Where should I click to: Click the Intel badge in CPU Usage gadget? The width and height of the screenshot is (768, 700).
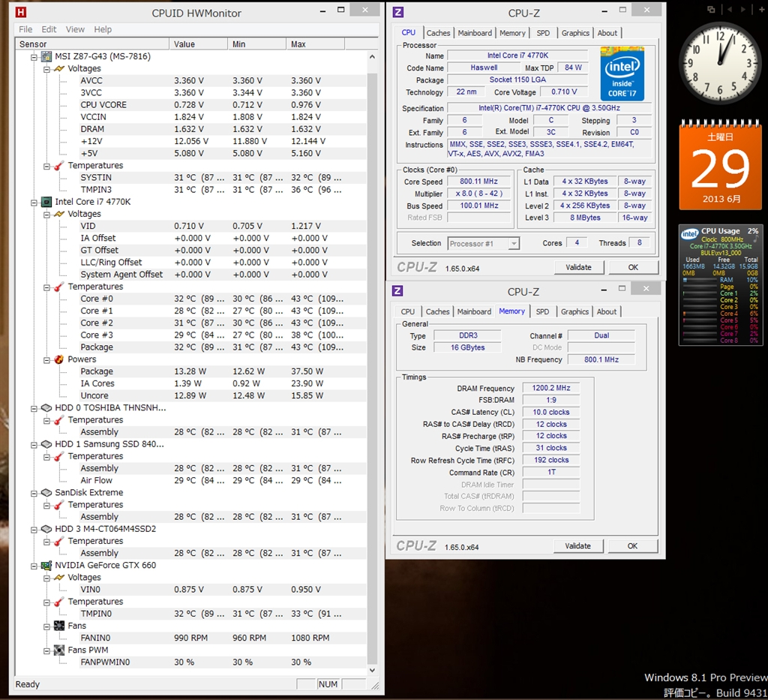pos(689,234)
